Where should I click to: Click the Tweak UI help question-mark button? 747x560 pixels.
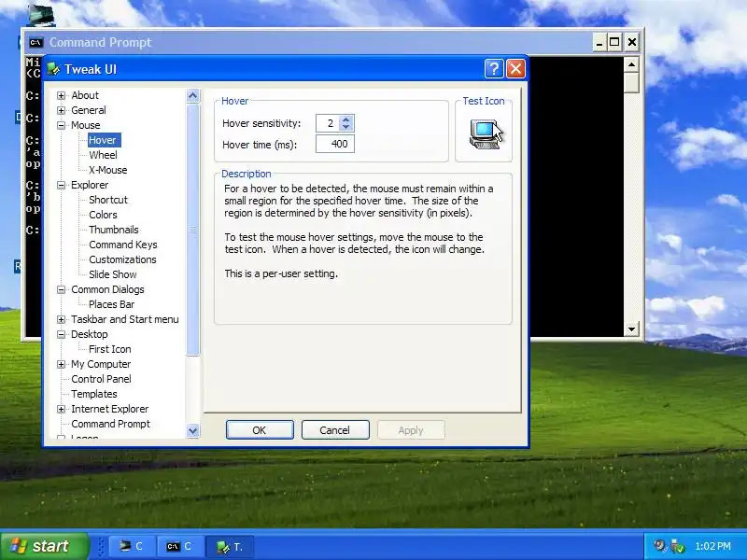click(x=494, y=69)
